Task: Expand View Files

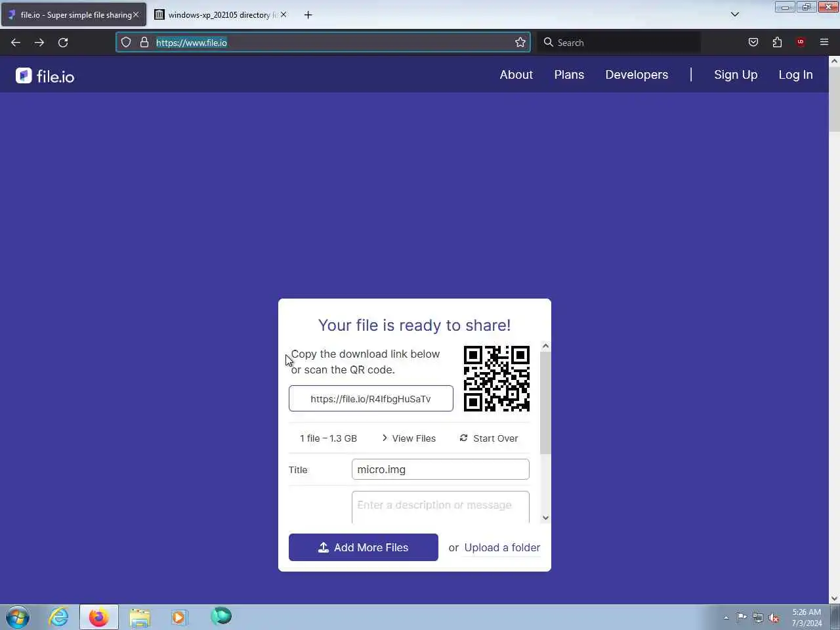Action: pyautogui.click(x=409, y=438)
